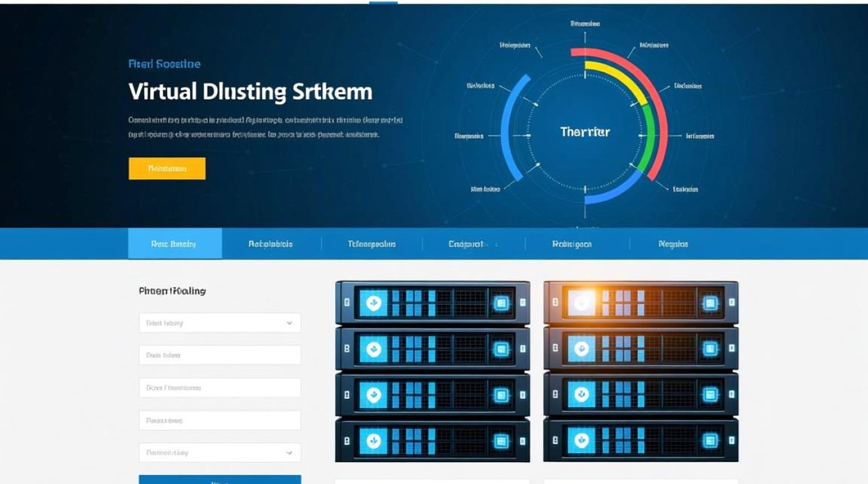Click the red outer arc of circular chart
The width and height of the screenshot is (868, 484).
point(659,110)
